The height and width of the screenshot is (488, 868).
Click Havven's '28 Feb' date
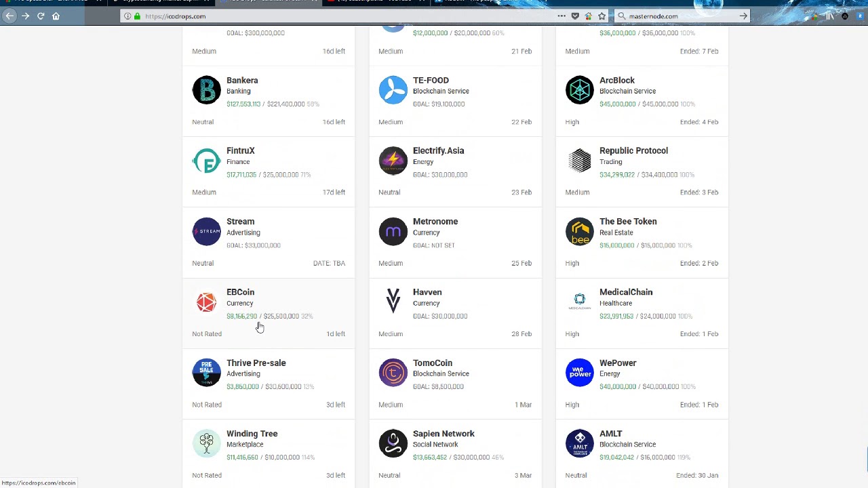click(521, 334)
